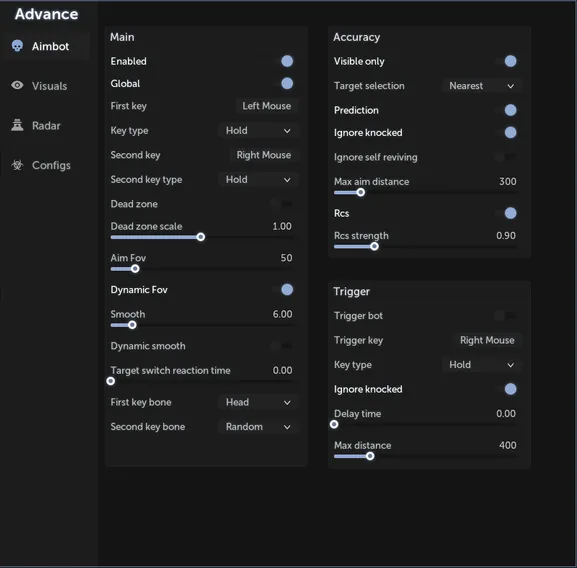Enable the Trigger bot toggle
Image resolution: width=577 pixels, height=568 pixels.
pos(505,315)
